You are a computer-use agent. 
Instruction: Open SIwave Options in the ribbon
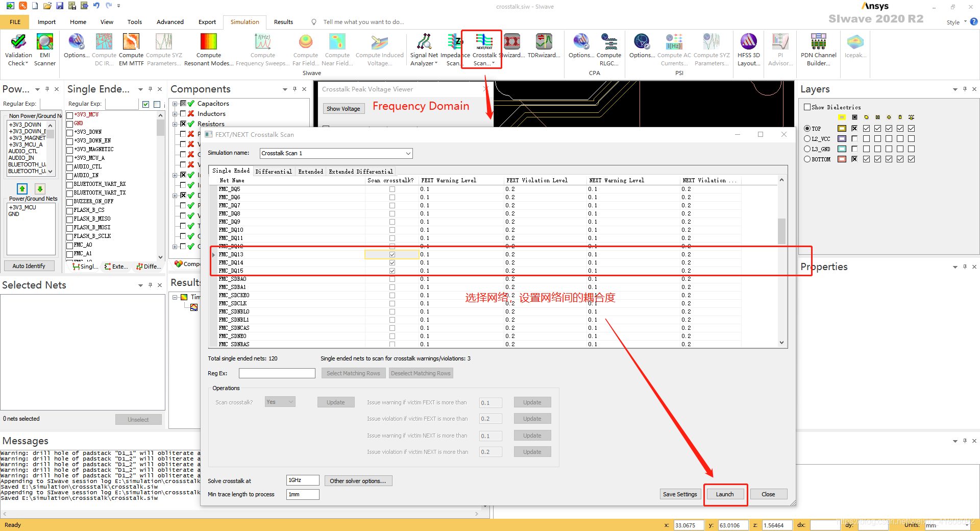point(77,46)
